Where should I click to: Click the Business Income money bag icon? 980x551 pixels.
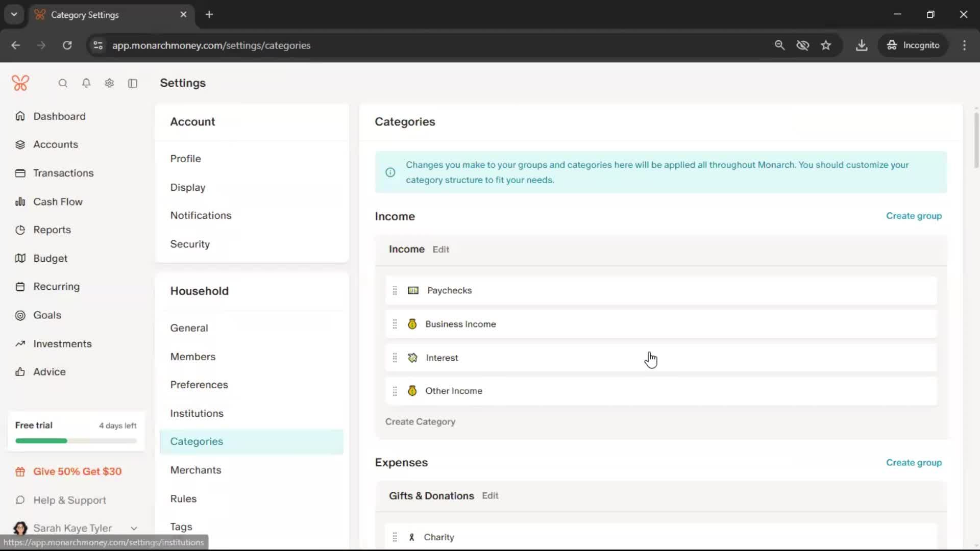coord(412,324)
